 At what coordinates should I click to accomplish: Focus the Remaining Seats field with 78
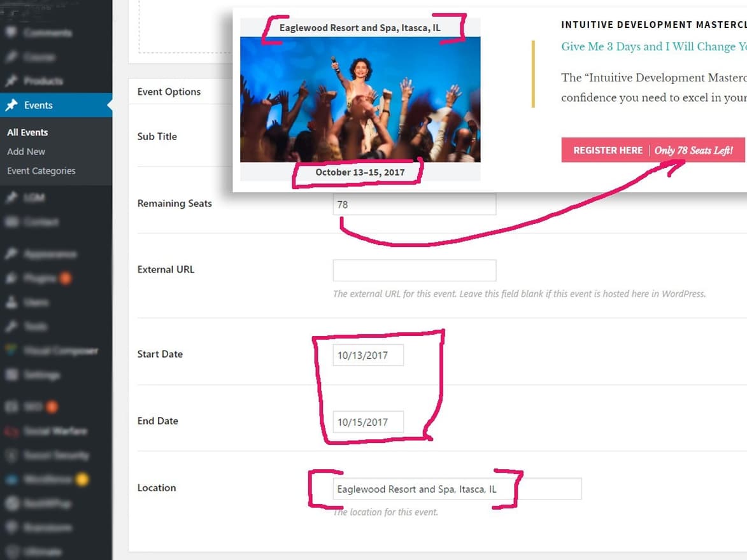[415, 204]
